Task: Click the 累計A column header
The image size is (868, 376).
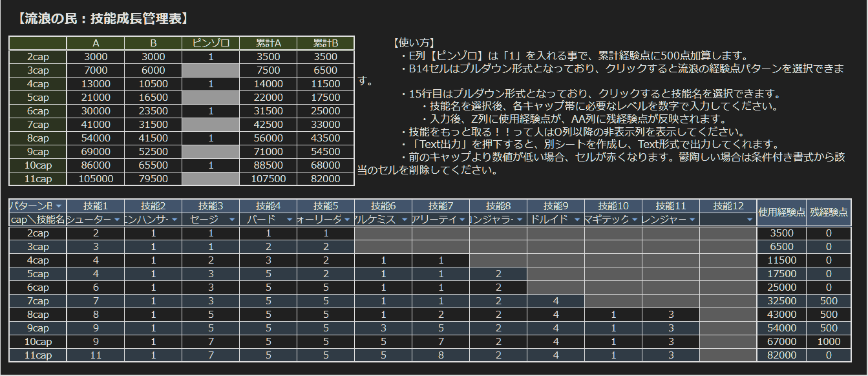Action: click(268, 43)
